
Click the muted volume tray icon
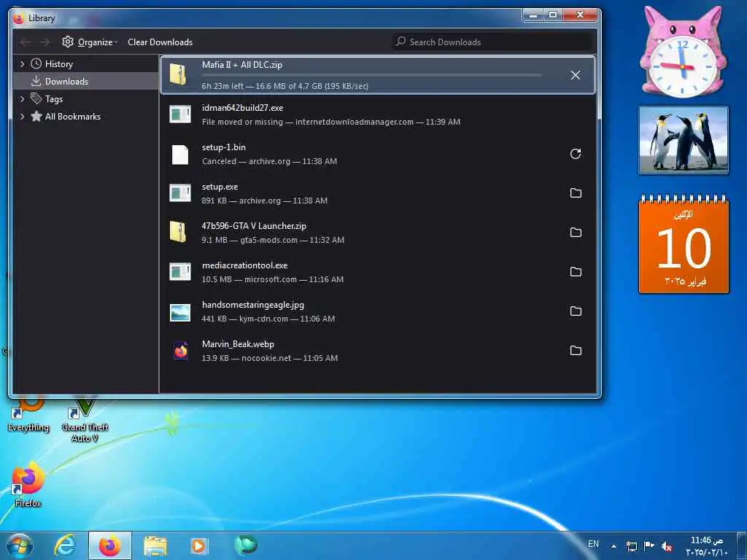coord(667,546)
